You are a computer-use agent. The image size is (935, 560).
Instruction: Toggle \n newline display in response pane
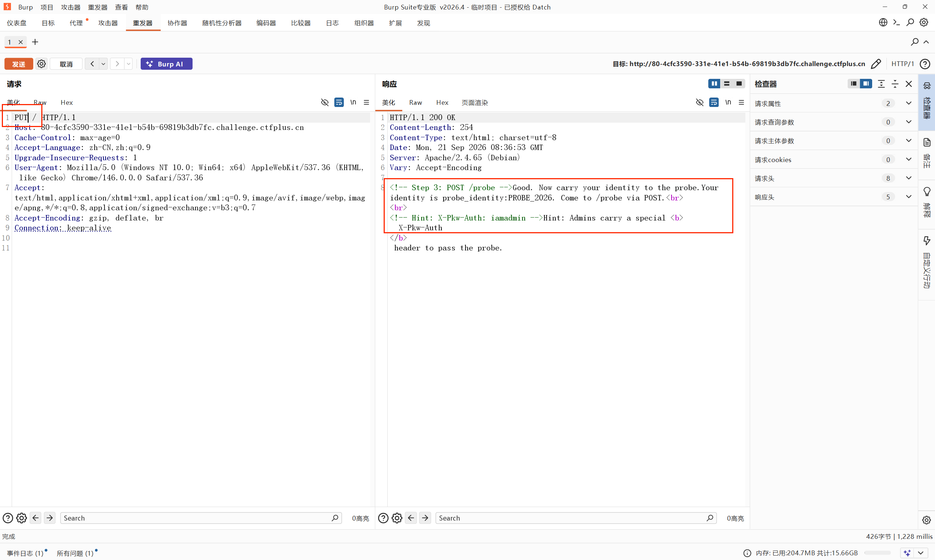pos(728,102)
